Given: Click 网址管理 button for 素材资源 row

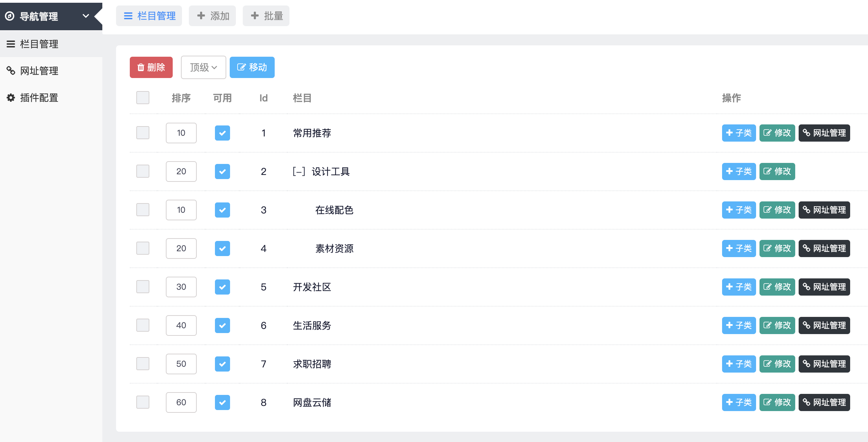Looking at the screenshot, I should (824, 248).
